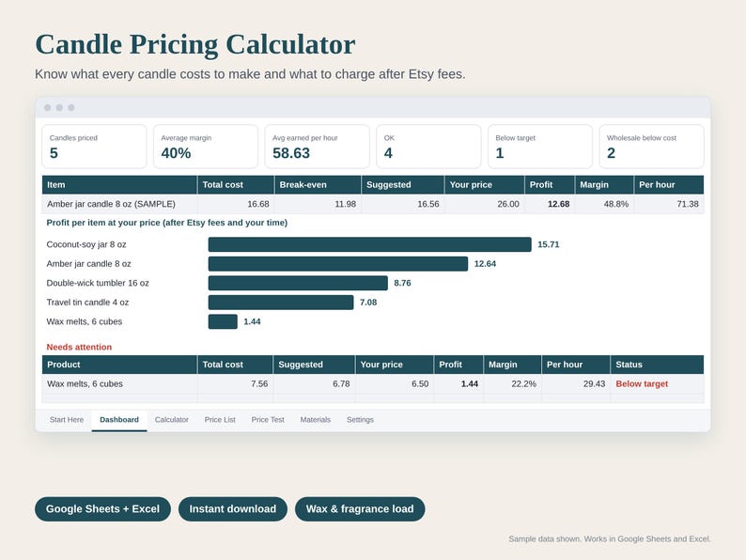Viewport: 746px width, 560px height.
Task: Select the 29.43 per hour cell
Action: tap(576, 384)
